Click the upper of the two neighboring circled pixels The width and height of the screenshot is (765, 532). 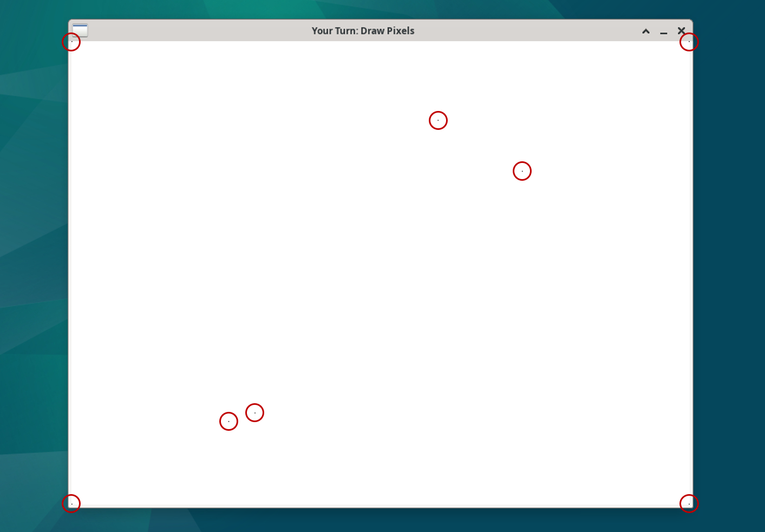pos(254,412)
